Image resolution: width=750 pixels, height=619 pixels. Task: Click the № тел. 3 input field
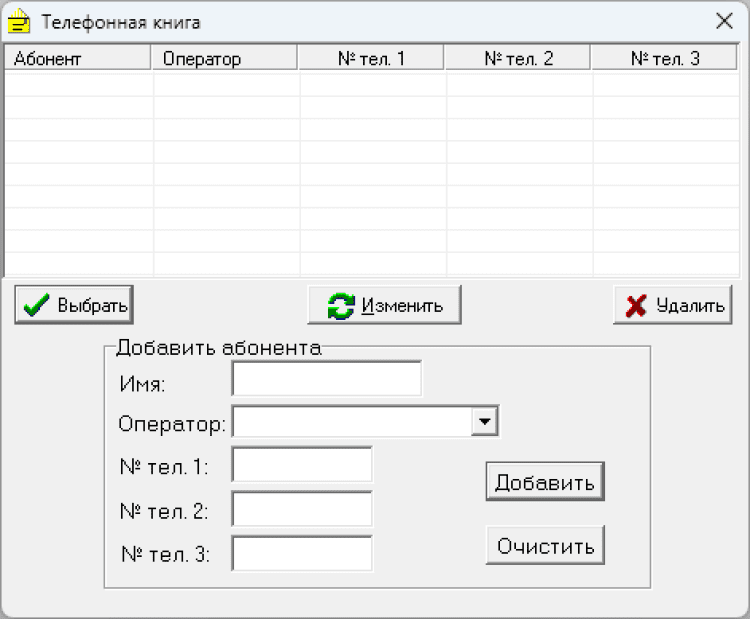[x=302, y=553]
